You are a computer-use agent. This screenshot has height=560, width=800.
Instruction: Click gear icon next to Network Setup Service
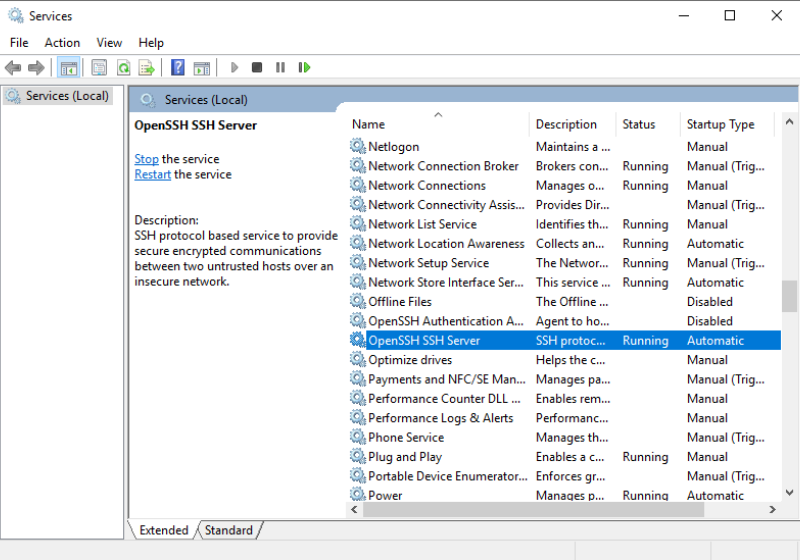(358, 263)
